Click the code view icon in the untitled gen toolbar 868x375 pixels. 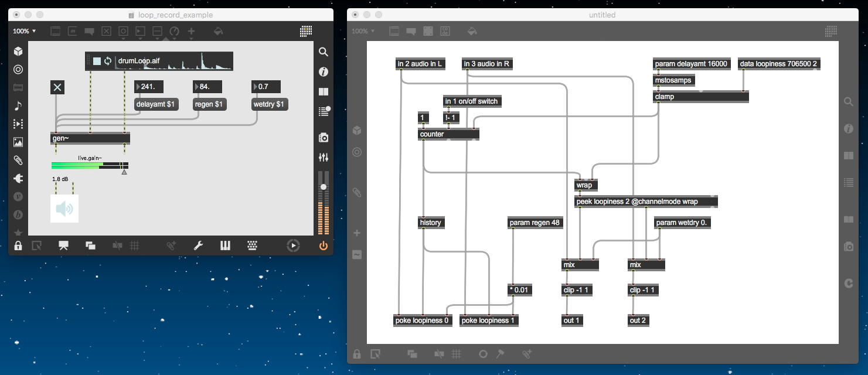click(x=445, y=31)
